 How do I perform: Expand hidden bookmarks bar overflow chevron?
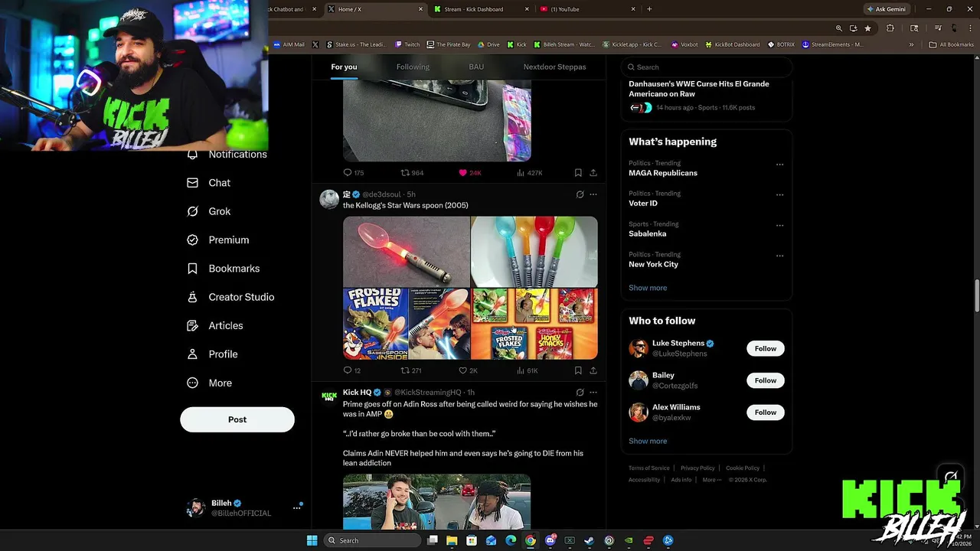pyautogui.click(x=911, y=44)
